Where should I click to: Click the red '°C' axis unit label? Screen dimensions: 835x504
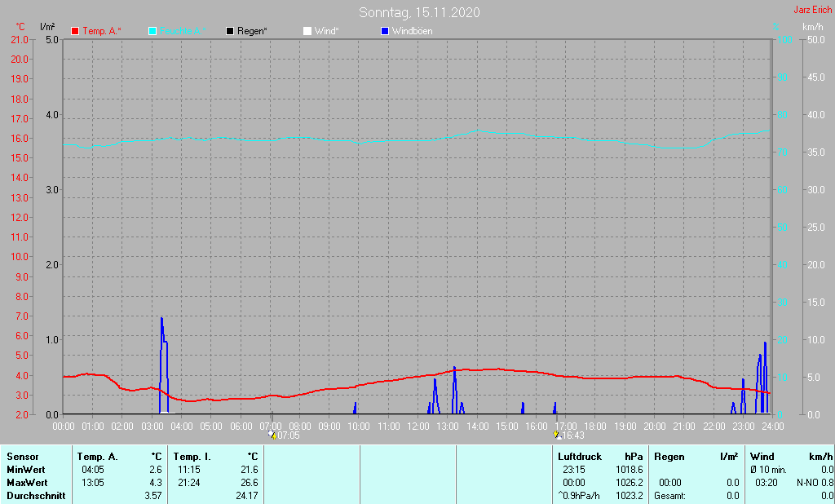(20, 27)
